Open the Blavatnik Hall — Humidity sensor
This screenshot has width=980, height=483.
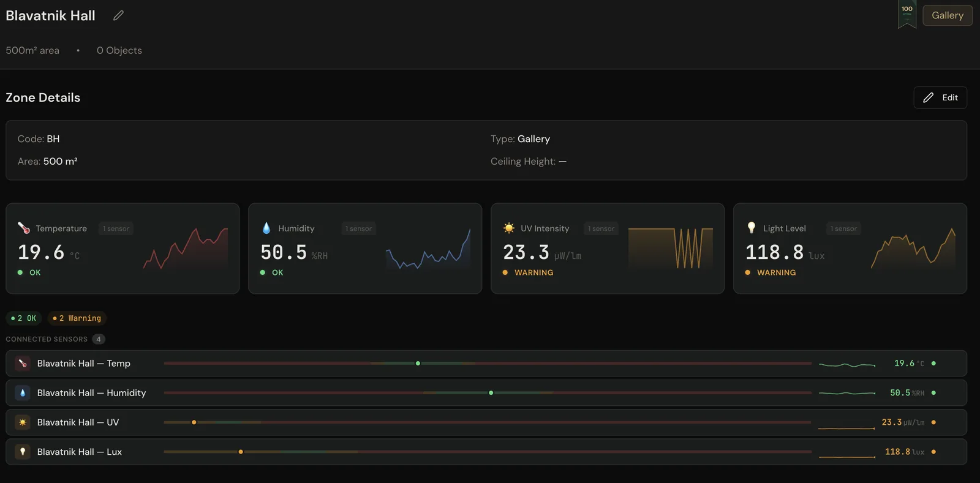tap(486, 393)
